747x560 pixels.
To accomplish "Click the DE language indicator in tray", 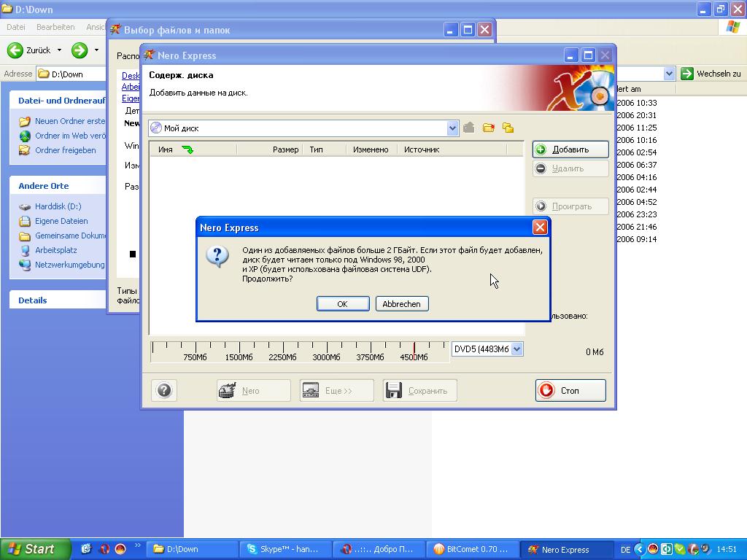I will pos(625,550).
